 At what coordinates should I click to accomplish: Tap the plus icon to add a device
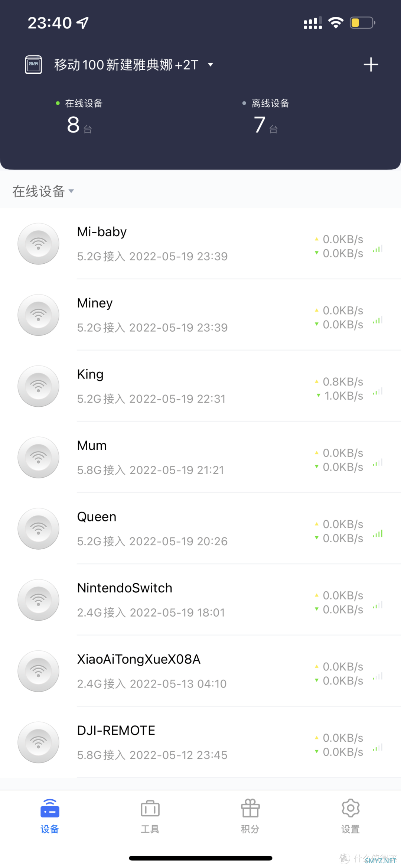point(371,65)
